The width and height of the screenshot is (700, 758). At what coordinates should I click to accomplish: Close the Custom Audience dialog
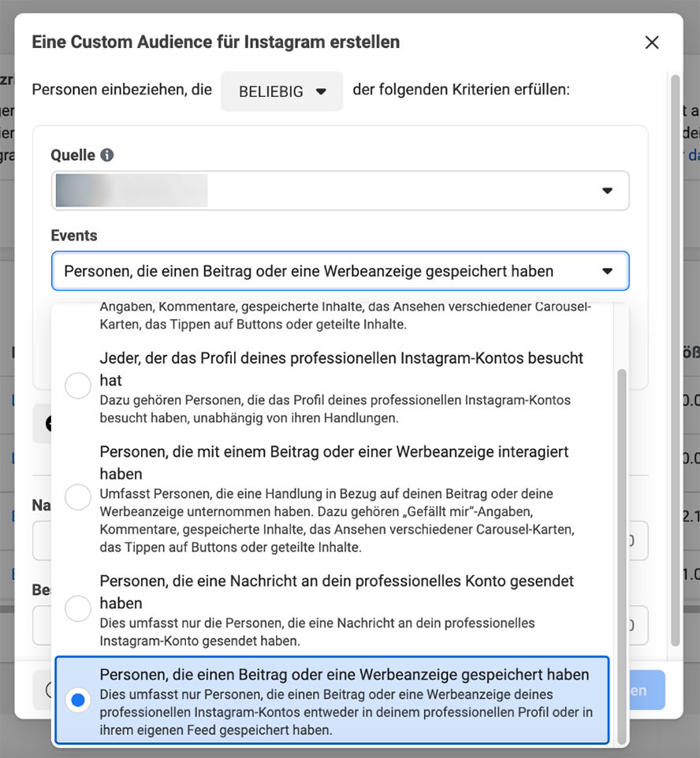(652, 43)
